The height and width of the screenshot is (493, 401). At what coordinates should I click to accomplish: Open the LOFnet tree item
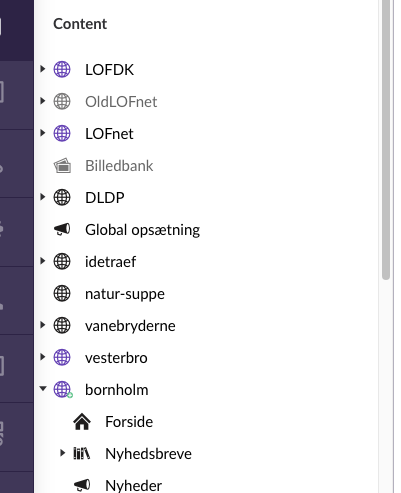coord(109,134)
